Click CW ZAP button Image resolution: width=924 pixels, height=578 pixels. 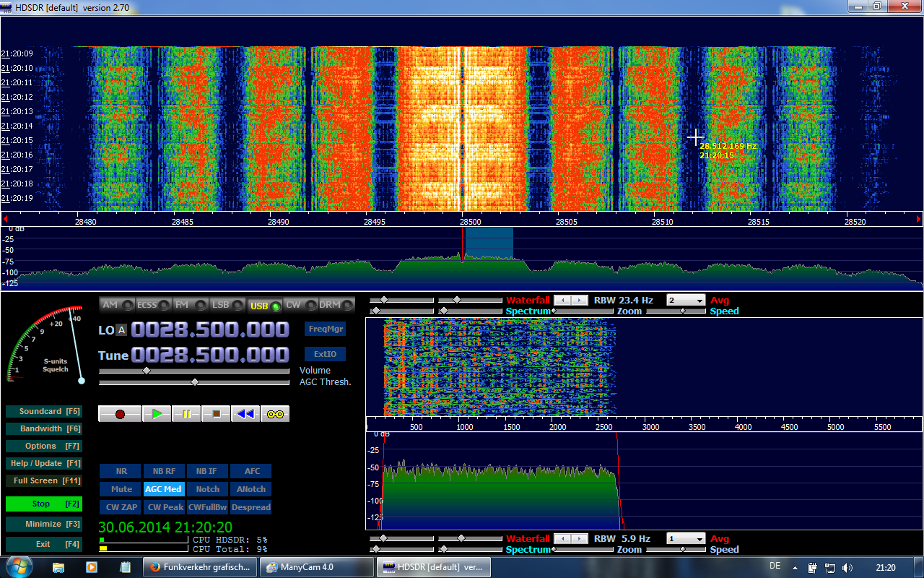click(121, 507)
